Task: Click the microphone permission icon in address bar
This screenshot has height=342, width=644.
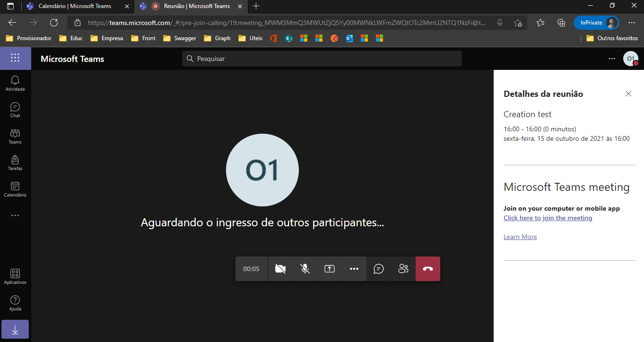Action: click(x=500, y=23)
